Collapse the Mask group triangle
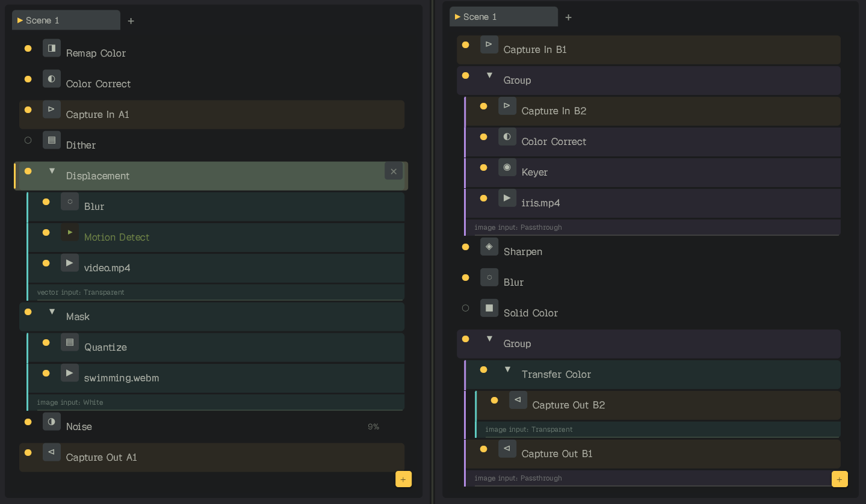The height and width of the screenshot is (504, 866). (x=52, y=312)
